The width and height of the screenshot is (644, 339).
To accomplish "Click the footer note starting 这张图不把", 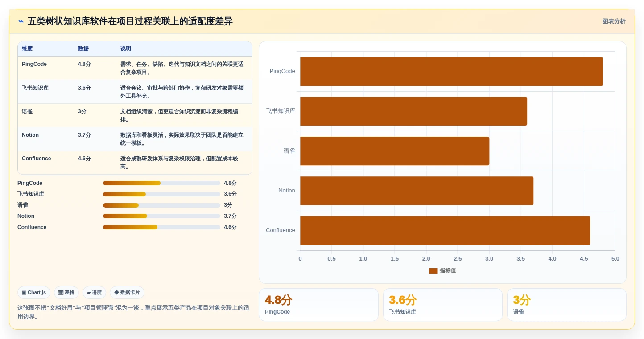I will pyautogui.click(x=133, y=312).
